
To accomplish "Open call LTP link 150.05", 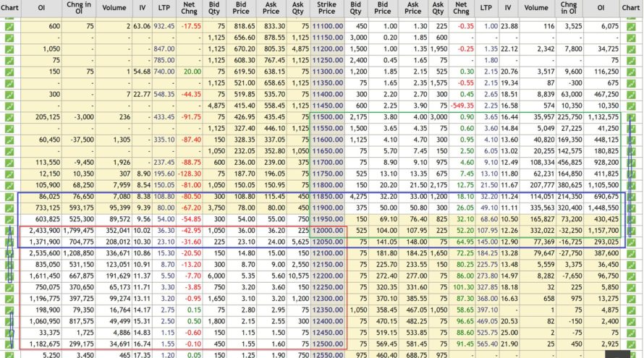I will [164, 185].
